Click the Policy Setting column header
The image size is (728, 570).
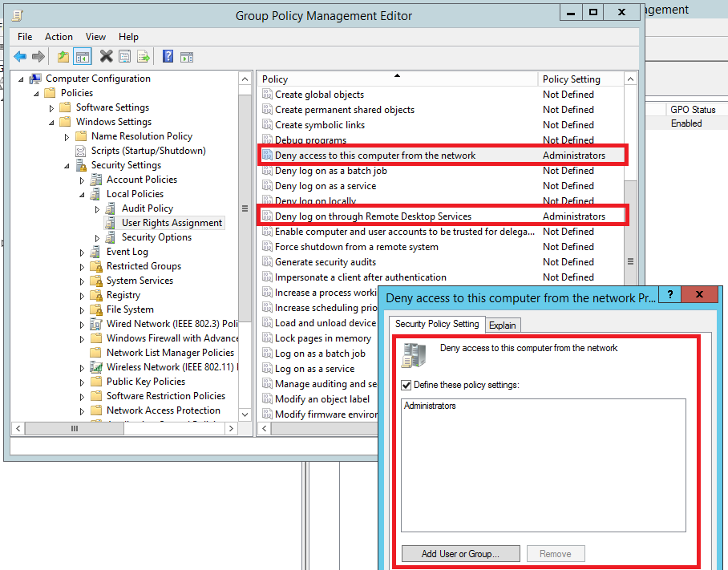[x=571, y=79]
